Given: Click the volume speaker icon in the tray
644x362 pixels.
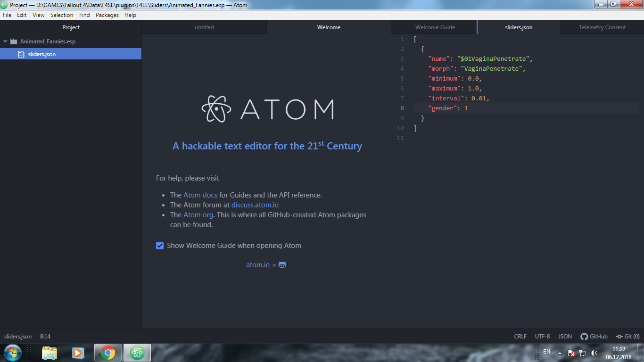Looking at the screenshot, I should coord(594,353).
